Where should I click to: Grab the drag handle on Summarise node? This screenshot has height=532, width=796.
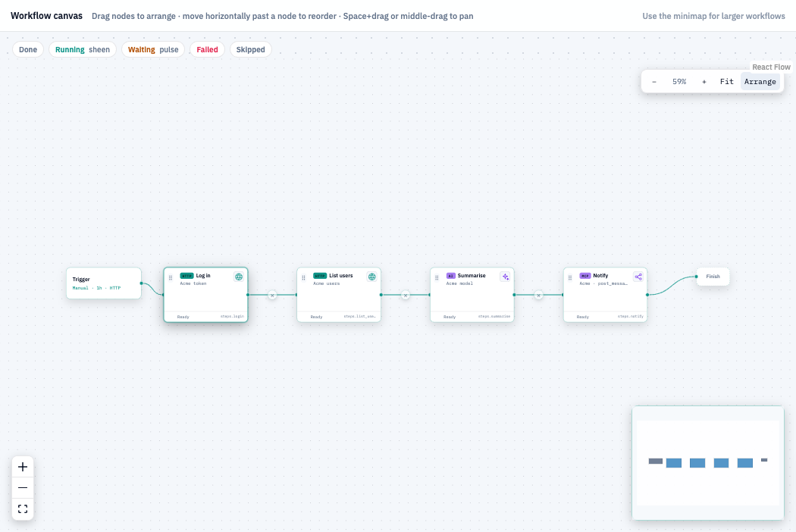click(437, 277)
